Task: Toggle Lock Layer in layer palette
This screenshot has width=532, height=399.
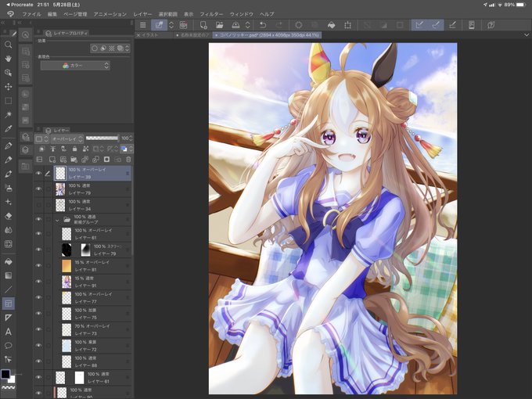Action: click(x=74, y=149)
